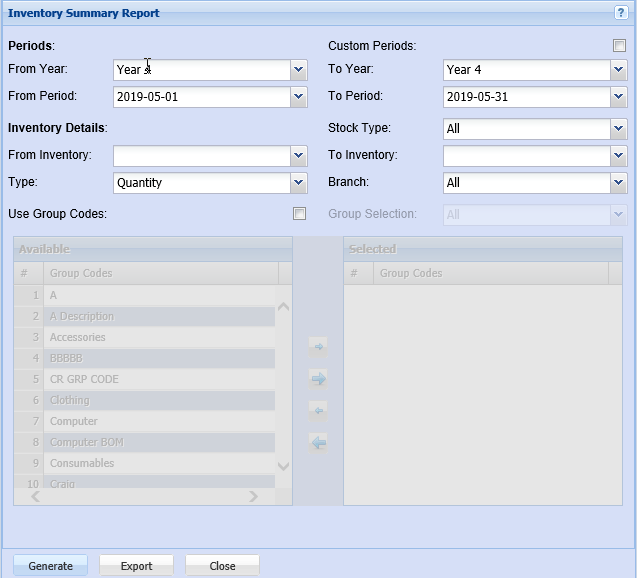Viewport: 637px width, 578px height.
Task: Toggle the Use Group Codes checkbox
Action: point(299,214)
